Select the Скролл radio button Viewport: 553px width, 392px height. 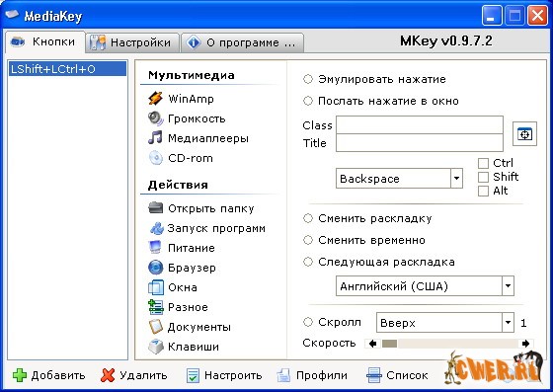(x=308, y=322)
